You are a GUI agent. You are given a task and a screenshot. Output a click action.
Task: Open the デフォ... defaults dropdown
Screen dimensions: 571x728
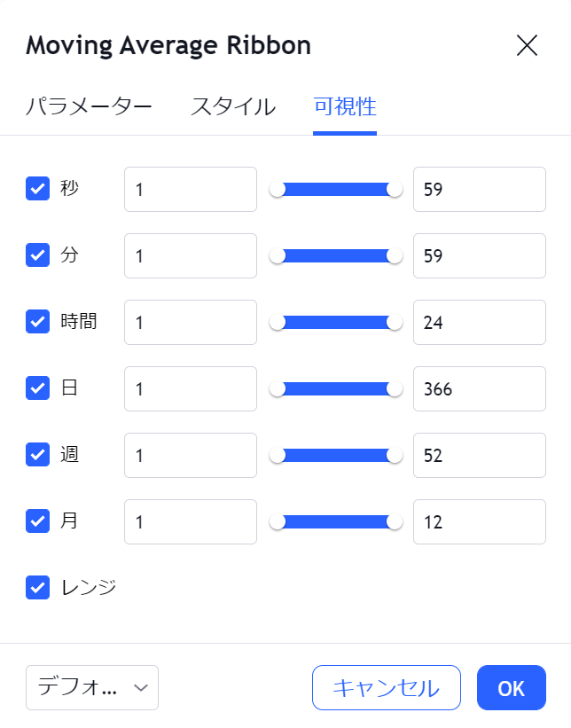click(x=92, y=687)
